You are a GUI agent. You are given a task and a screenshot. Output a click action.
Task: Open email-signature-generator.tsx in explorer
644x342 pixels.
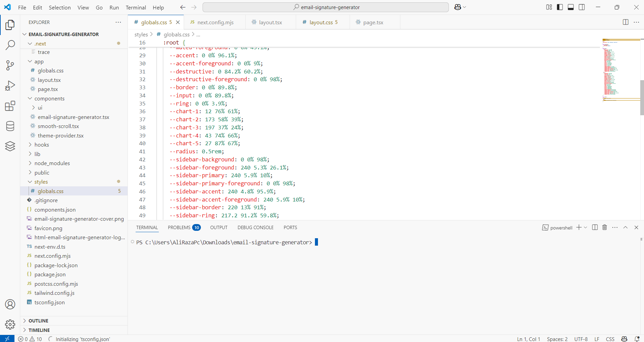pos(74,117)
